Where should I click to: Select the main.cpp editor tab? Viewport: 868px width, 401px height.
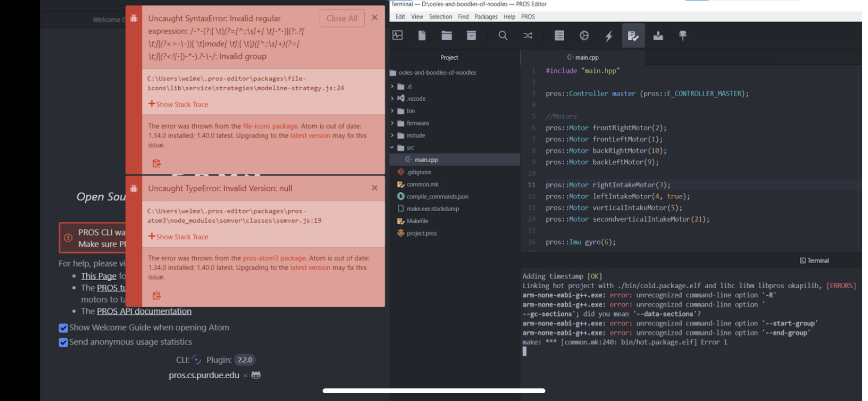tap(583, 57)
